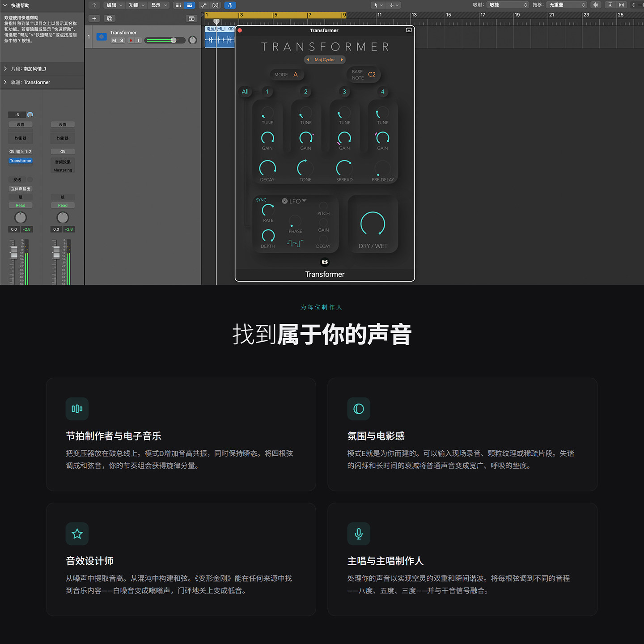
Task: Click the global tracks icon above the track list
Action: pyautogui.click(x=191, y=19)
